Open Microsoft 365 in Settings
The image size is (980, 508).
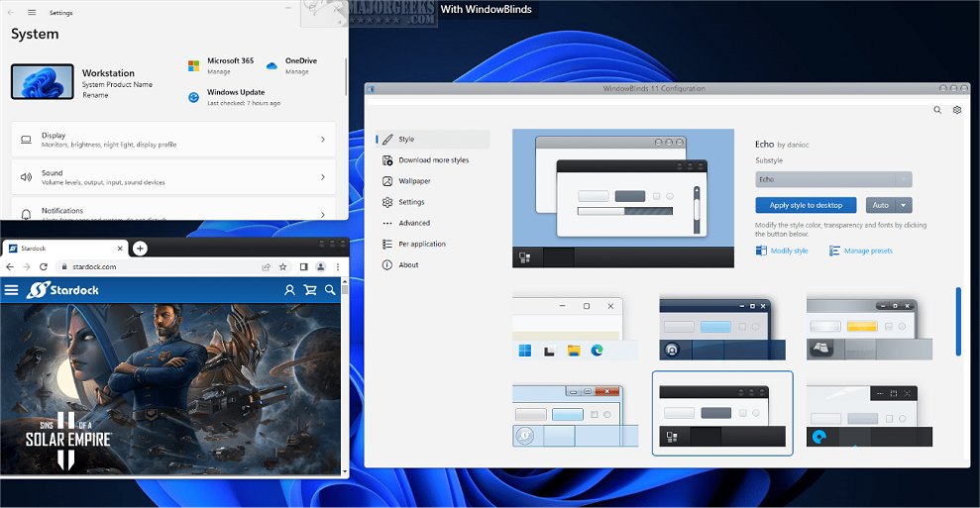(221, 65)
